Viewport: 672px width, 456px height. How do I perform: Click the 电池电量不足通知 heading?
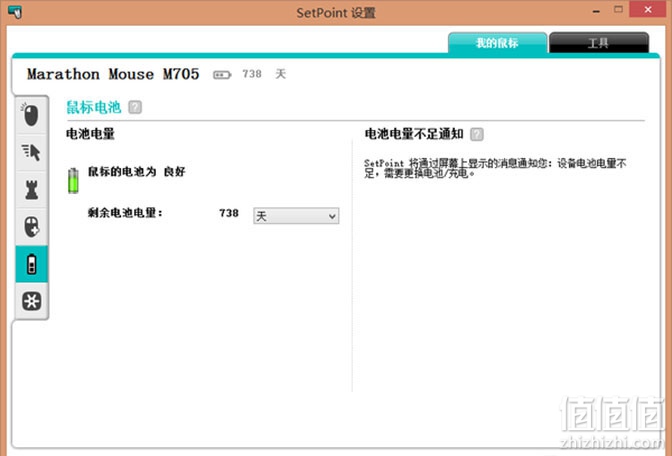(414, 134)
